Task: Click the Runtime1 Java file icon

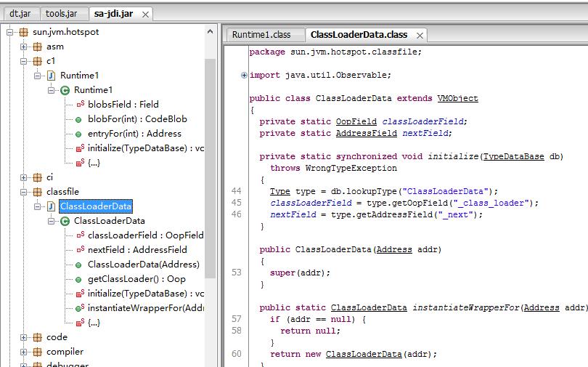Action: tap(51, 76)
